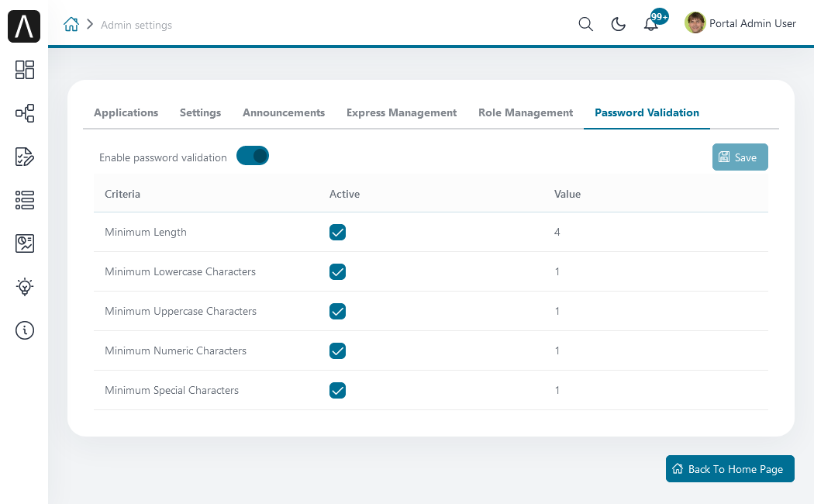Click the app logo in sidebar
The height and width of the screenshot is (504, 814).
click(x=24, y=26)
